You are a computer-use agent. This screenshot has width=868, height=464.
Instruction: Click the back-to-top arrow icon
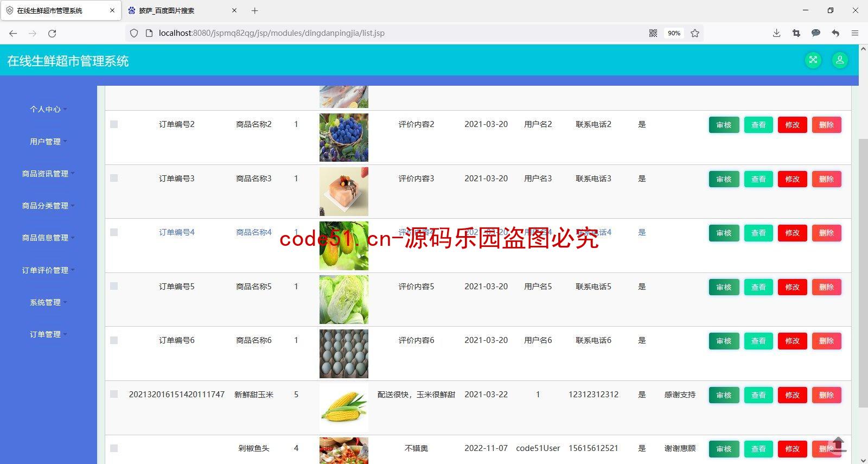838,444
